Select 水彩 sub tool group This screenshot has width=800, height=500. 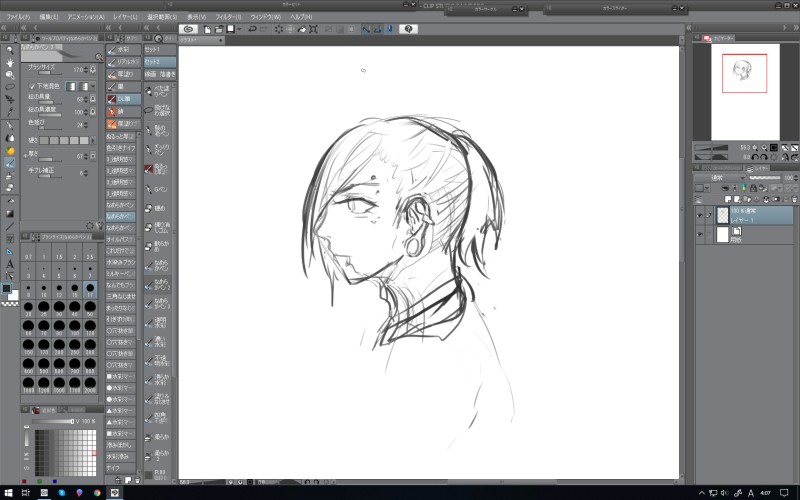click(123, 49)
